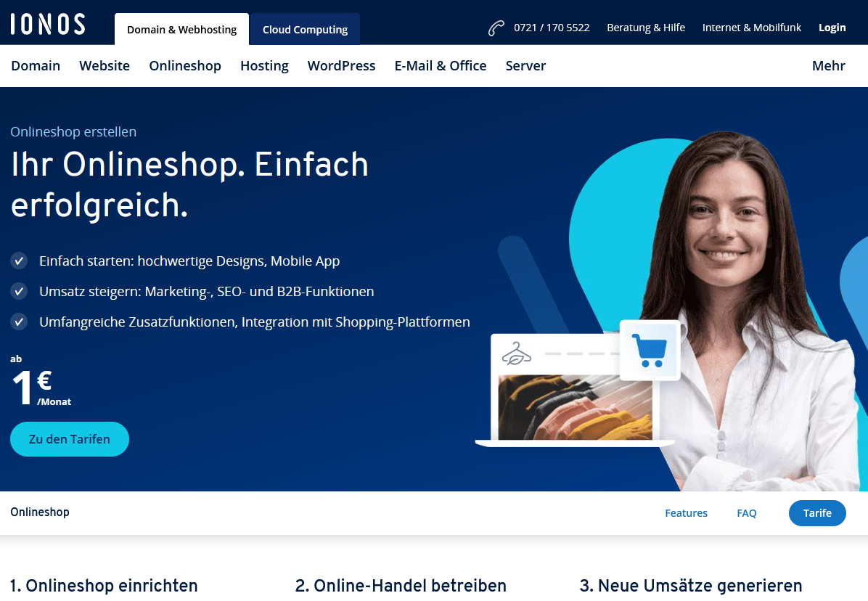Open the WordPress menu
This screenshot has width=868, height=601.
pos(342,66)
